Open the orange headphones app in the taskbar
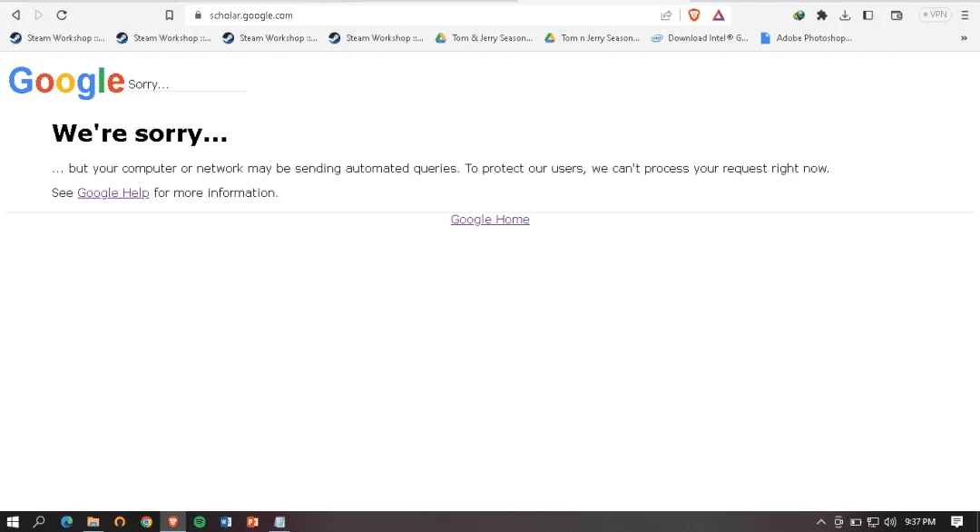980x532 pixels. [120, 522]
